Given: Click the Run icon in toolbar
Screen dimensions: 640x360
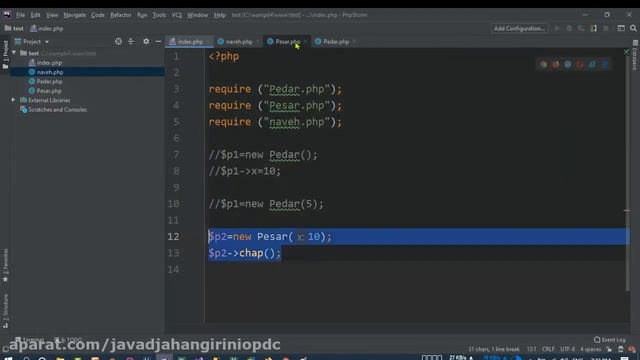Looking at the screenshot, I should 557,29.
